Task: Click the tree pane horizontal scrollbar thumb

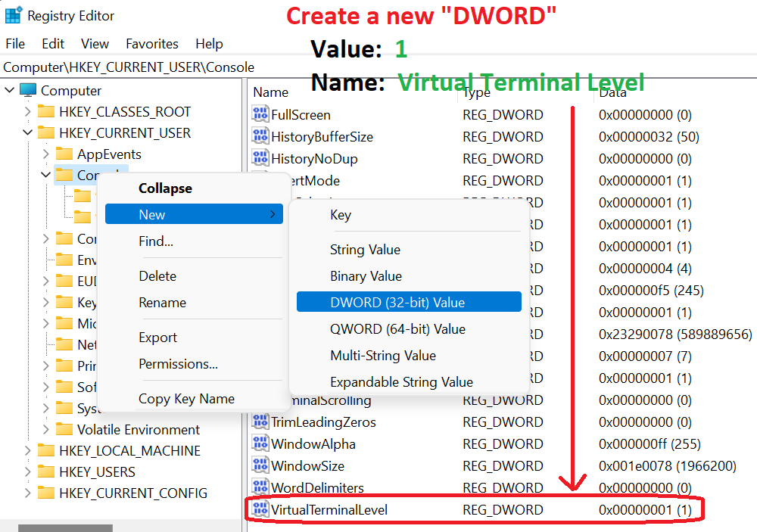Action: 65,528
